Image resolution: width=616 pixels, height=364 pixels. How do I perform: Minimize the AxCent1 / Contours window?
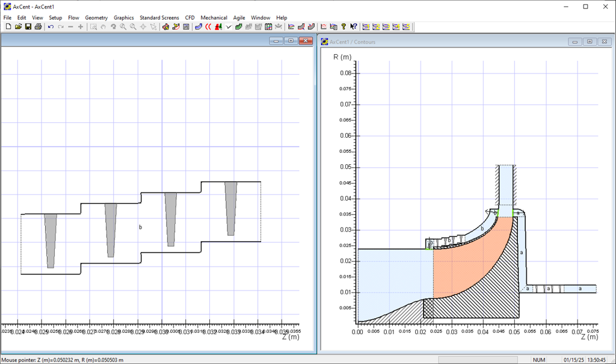click(x=574, y=42)
